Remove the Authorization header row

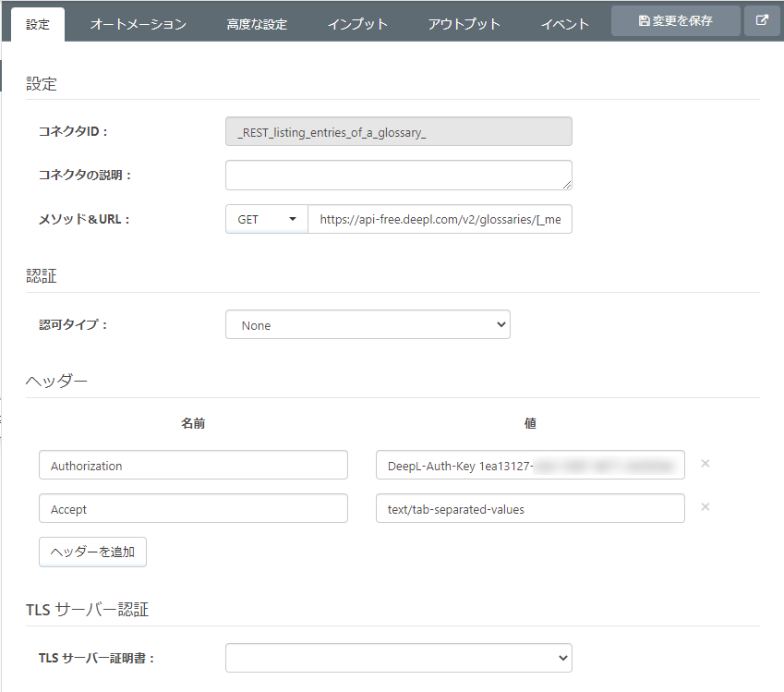(x=705, y=464)
